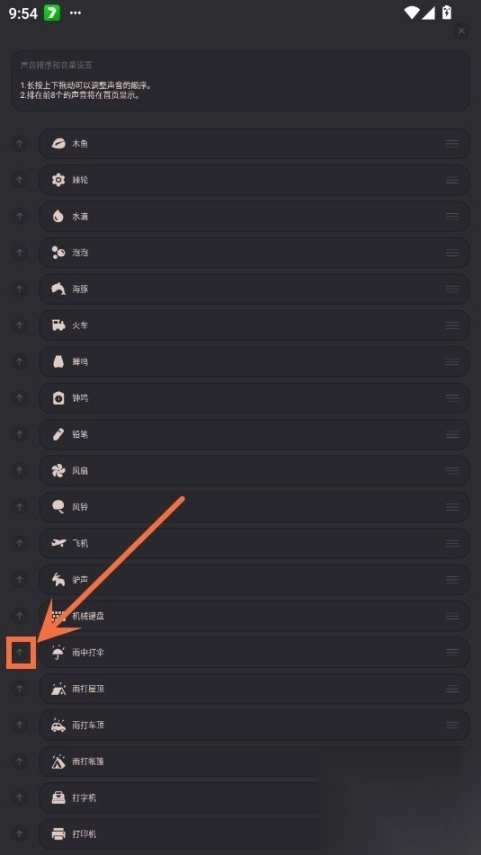The height and width of the screenshot is (855, 481).
Task: Open the 风铃 sound item
Action: pyautogui.click(x=254, y=507)
